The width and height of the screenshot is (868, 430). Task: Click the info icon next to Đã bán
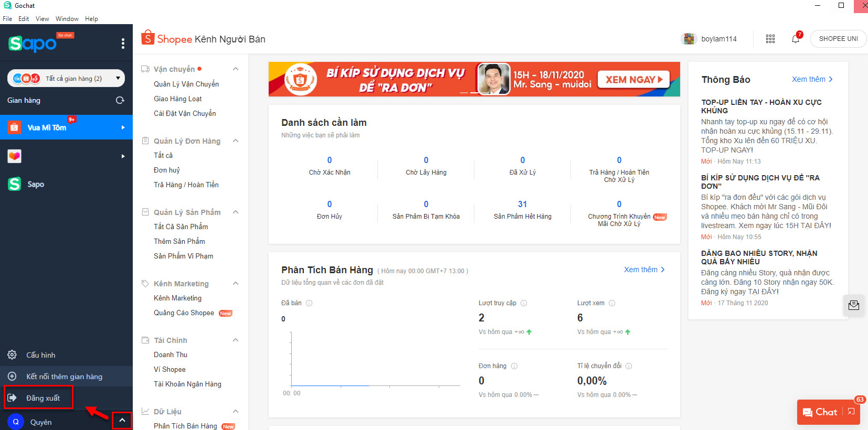click(309, 303)
